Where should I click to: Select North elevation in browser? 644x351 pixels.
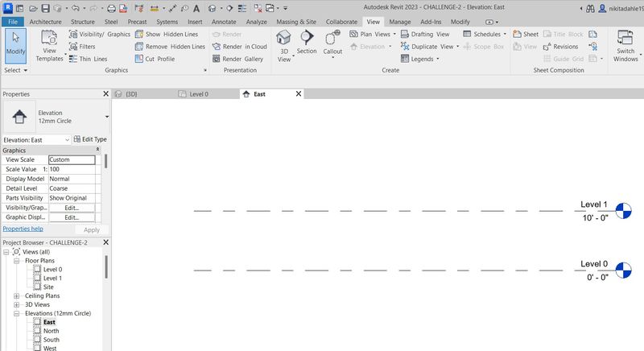click(51, 331)
